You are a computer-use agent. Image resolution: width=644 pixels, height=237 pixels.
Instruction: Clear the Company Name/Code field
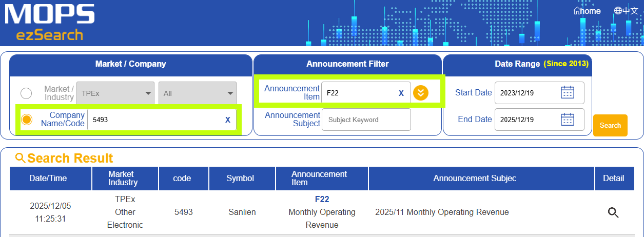click(227, 120)
